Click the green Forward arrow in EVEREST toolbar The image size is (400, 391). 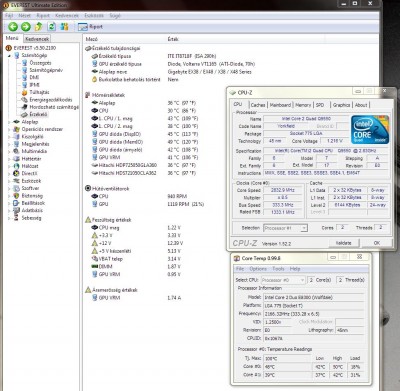pos(26,27)
